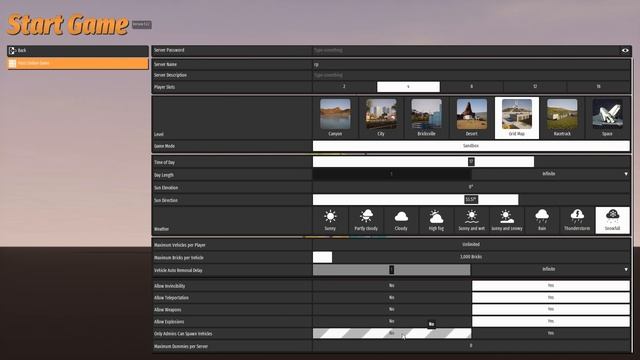
Task: Adjust the Sun Direction slider
Action: [471, 200]
